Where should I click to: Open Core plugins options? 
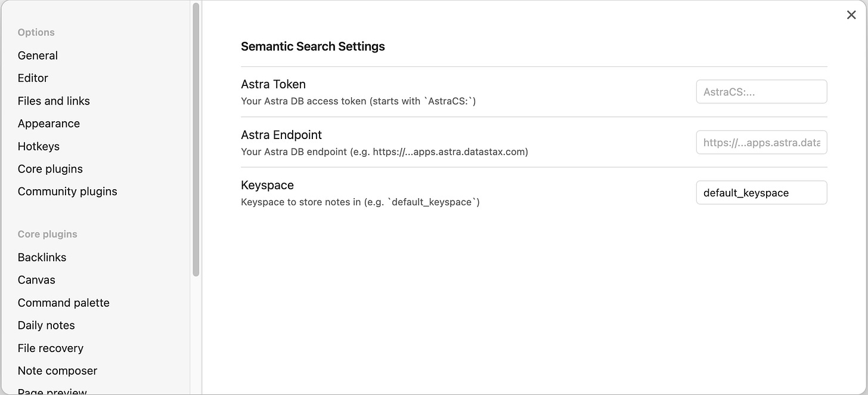pos(50,169)
